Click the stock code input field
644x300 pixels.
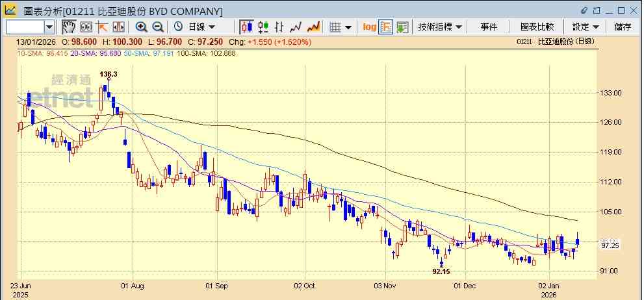click(25, 27)
